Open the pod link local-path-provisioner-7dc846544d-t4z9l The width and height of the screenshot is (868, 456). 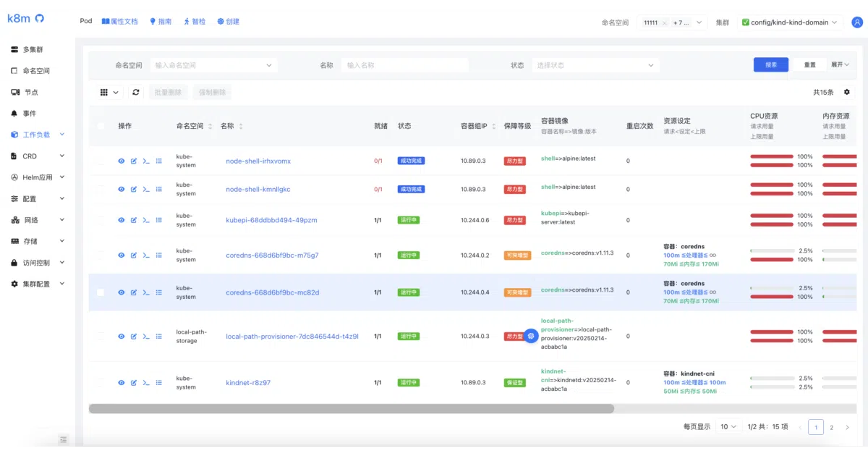point(292,336)
